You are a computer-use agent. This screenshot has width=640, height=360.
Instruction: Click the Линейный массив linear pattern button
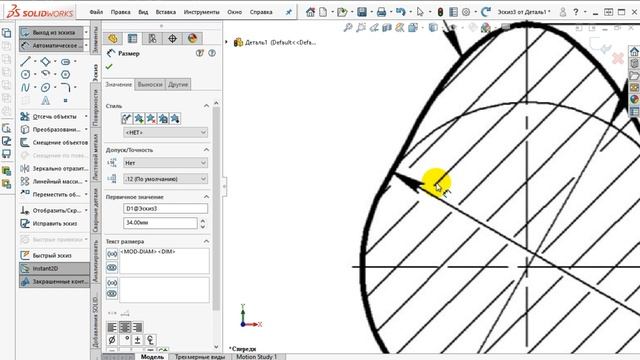(x=52, y=181)
